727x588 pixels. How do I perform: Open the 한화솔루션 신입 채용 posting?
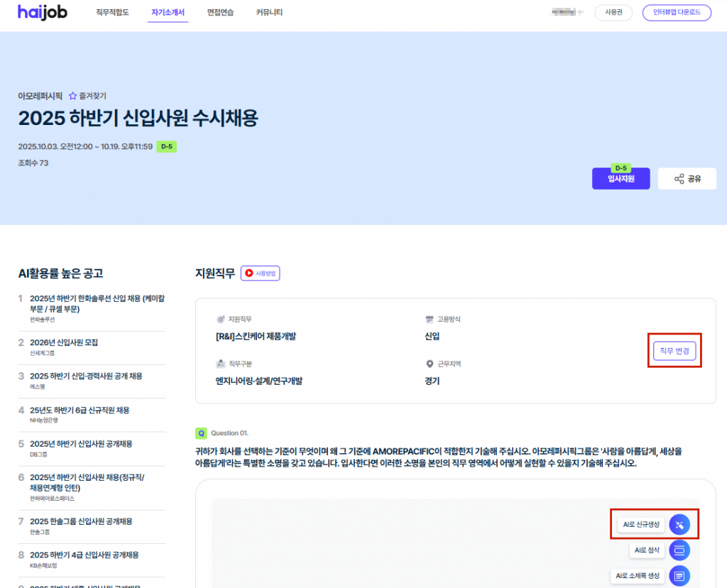tap(97, 303)
